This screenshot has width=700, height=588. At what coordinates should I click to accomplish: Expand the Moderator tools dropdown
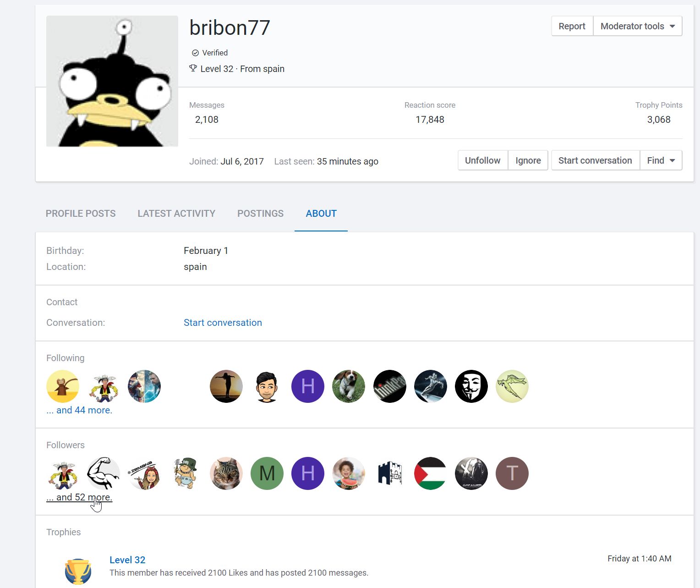click(x=638, y=26)
